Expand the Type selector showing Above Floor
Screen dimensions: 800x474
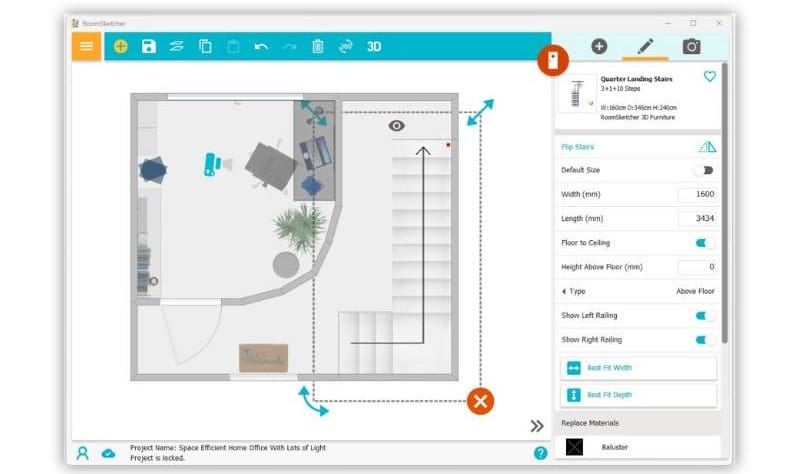click(640, 291)
